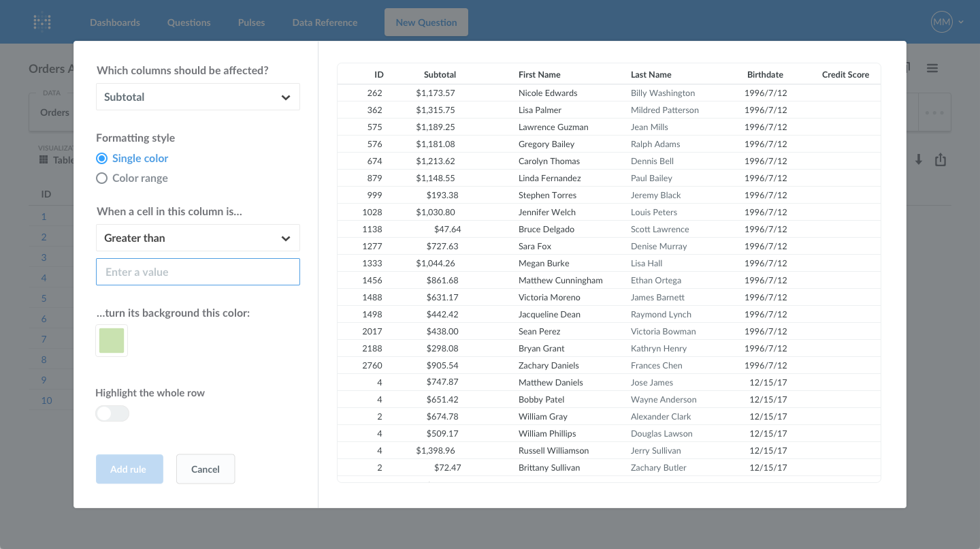Viewport: 980px width, 549px height.
Task: Click the First Name column header
Action: (x=540, y=74)
